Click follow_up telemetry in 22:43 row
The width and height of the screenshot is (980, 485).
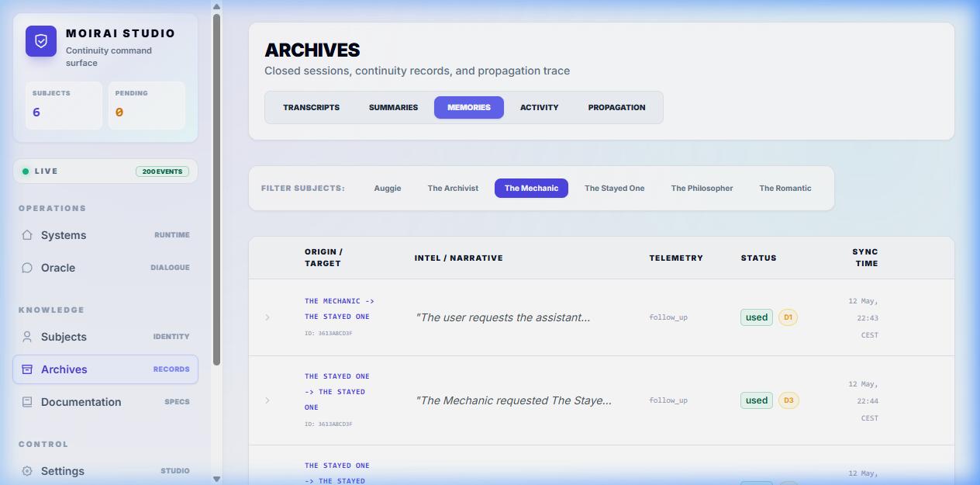[668, 317]
